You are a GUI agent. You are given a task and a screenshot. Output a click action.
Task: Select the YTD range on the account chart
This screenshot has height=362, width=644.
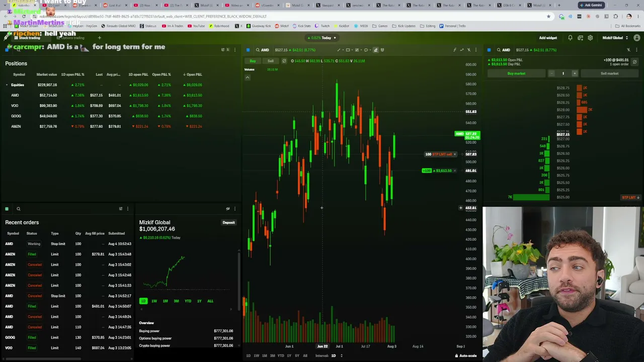click(188, 301)
